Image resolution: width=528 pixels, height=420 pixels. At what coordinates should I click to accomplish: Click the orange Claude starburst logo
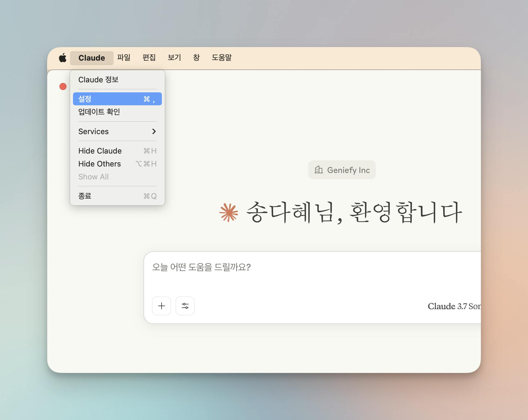coord(229,212)
